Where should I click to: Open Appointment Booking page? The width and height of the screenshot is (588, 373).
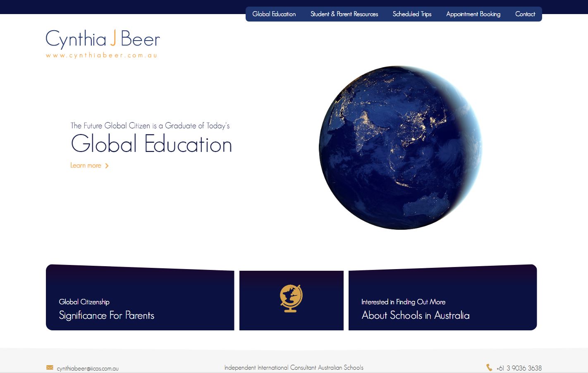pyautogui.click(x=473, y=14)
